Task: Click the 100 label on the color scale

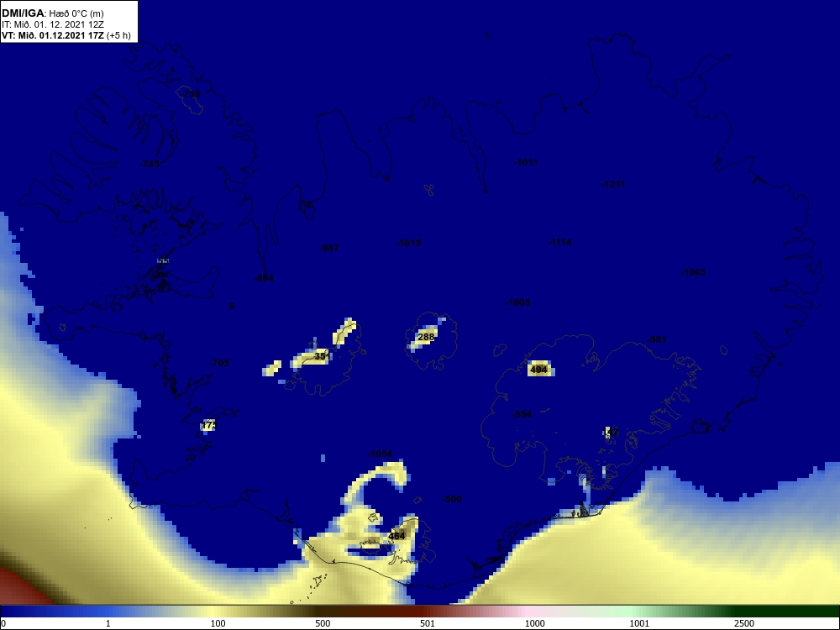Action: [x=218, y=623]
